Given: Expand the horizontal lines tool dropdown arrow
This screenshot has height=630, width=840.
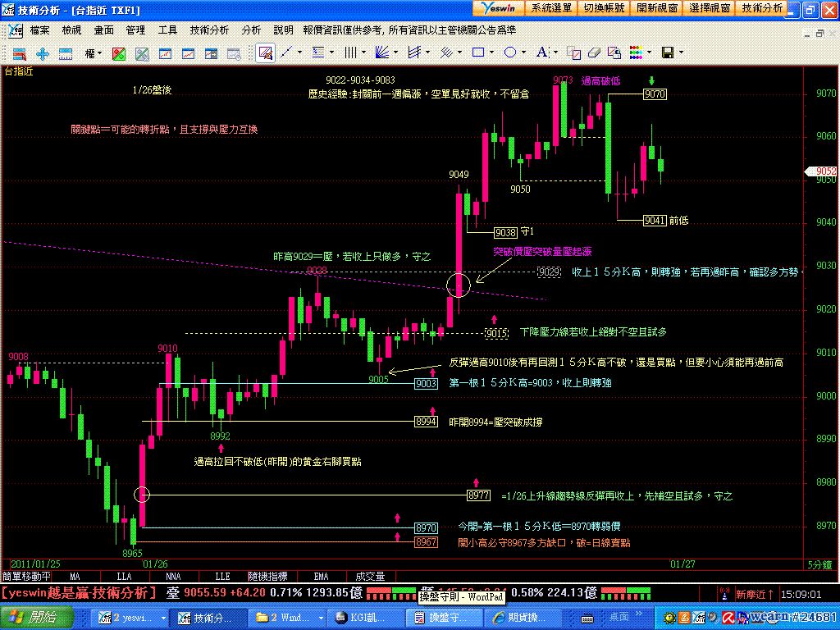Looking at the screenshot, I should pos(331,52).
